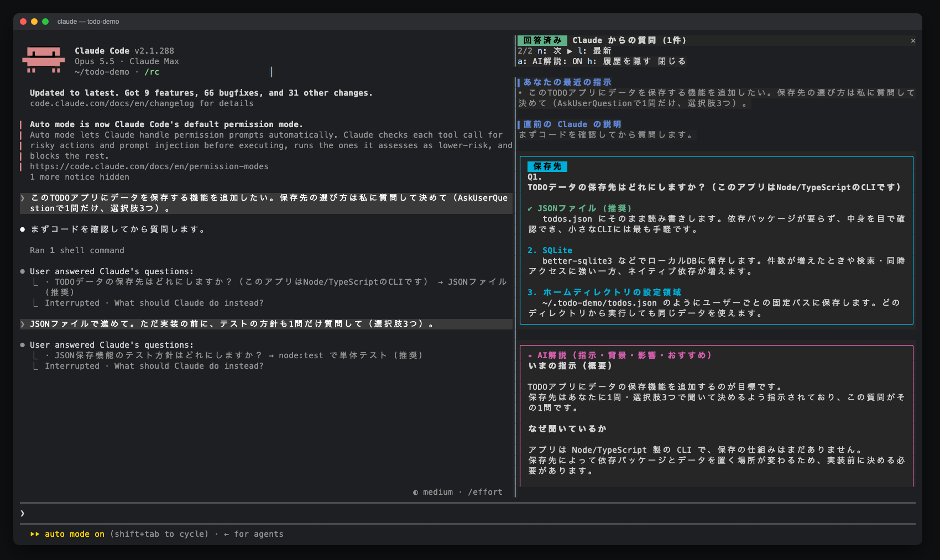Click the green 回答済み status badge
Screen dimensions: 940x560
[542, 40]
